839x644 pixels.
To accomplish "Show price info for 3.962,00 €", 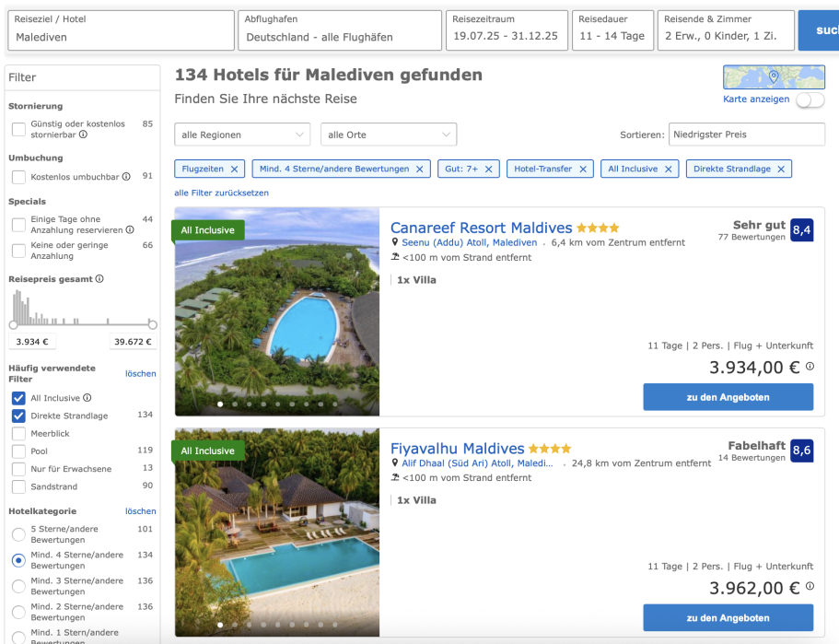I will pos(810,586).
